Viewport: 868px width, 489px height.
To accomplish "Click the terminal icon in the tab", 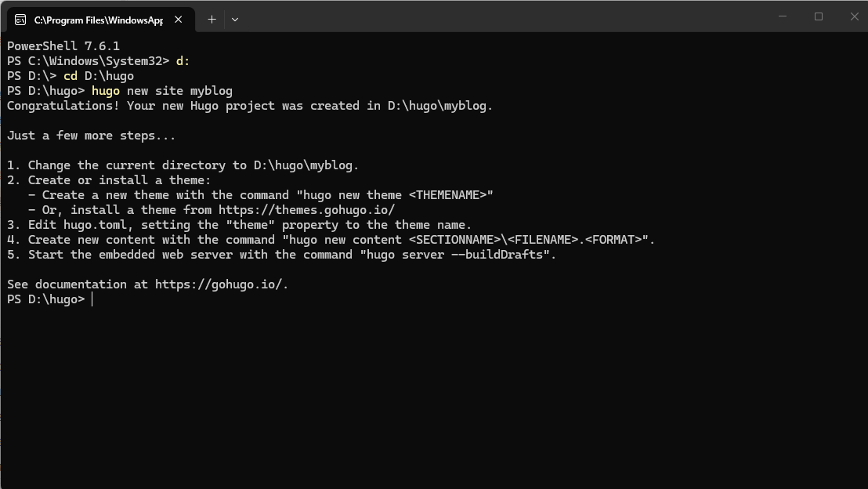I will pyautogui.click(x=20, y=20).
